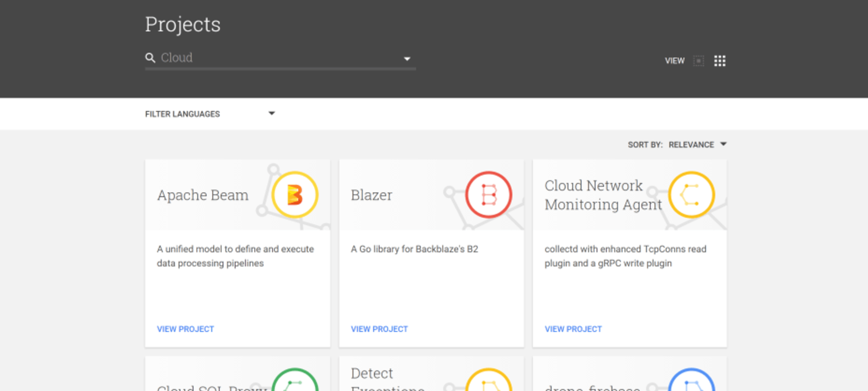Expand the search field dropdown arrow
The height and width of the screenshot is (391, 868).
point(407,59)
